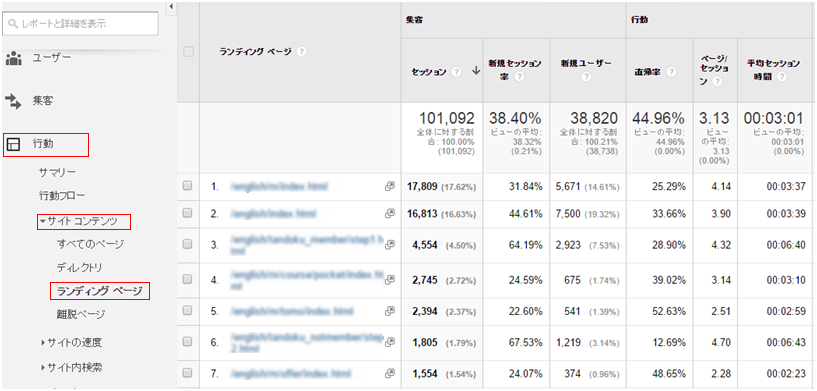The height and width of the screenshot is (391, 817).
Task: Check the checkbox for row 7
Action: [x=188, y=373]
